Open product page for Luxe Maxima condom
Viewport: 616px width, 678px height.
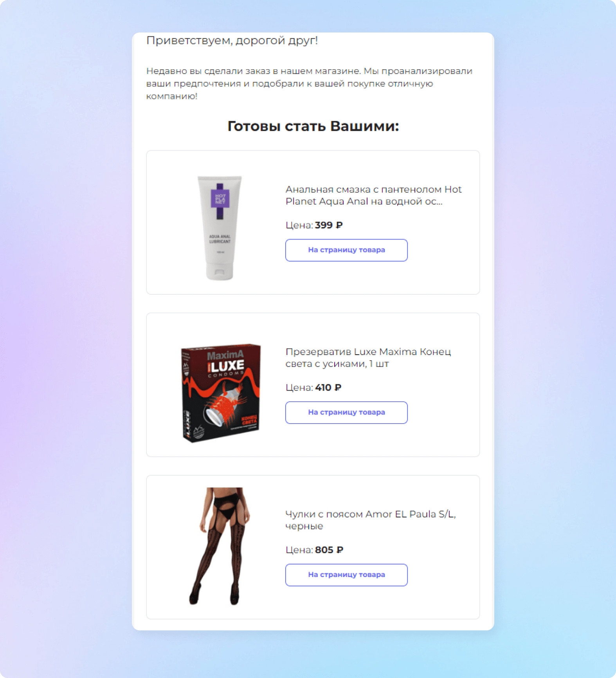coord(346,413)
